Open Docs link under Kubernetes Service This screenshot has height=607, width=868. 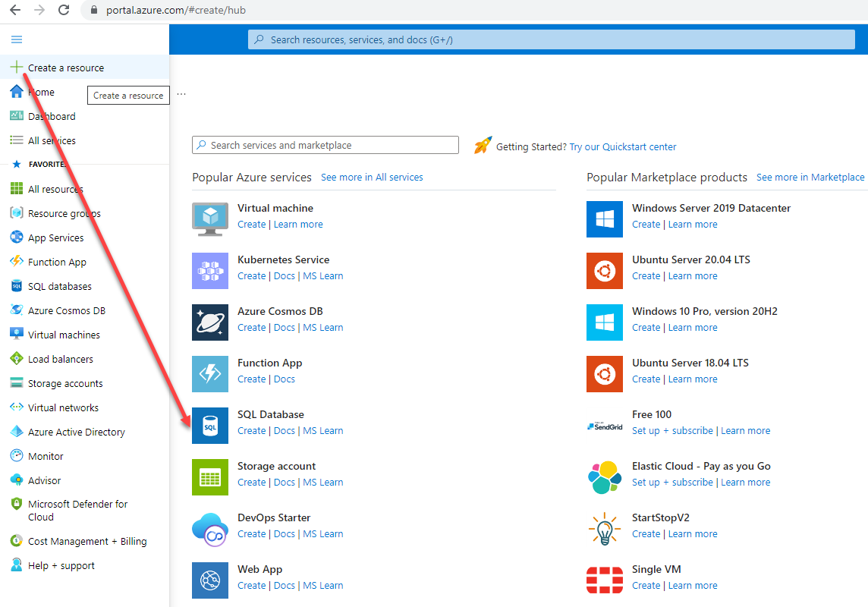point(284,275)
